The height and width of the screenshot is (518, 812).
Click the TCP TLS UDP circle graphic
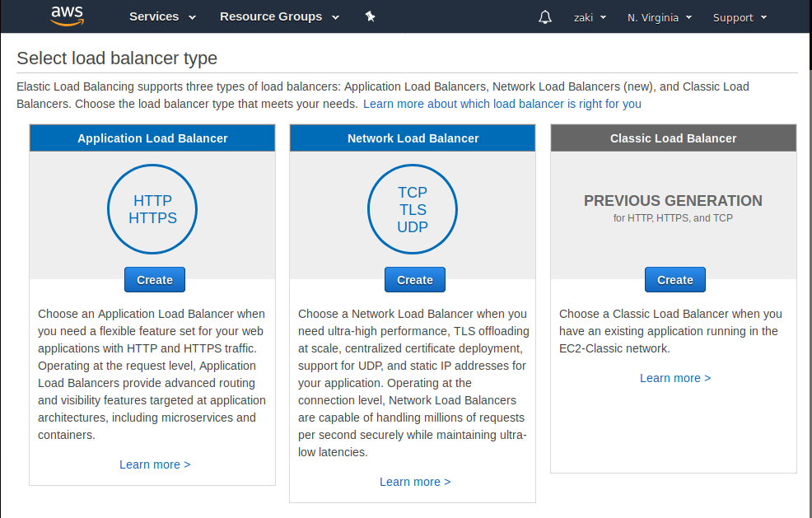pyautogui.click(x=413, y=209)
